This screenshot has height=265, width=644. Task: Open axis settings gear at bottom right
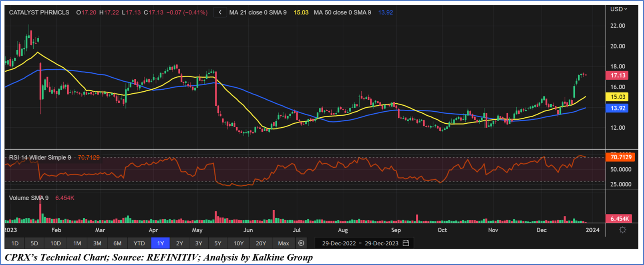pyautogui.click(x=622, y=230)
